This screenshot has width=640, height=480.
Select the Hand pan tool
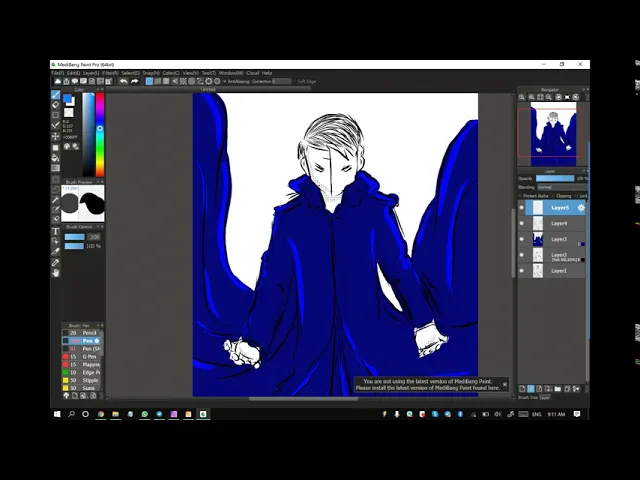coord(56,273)
